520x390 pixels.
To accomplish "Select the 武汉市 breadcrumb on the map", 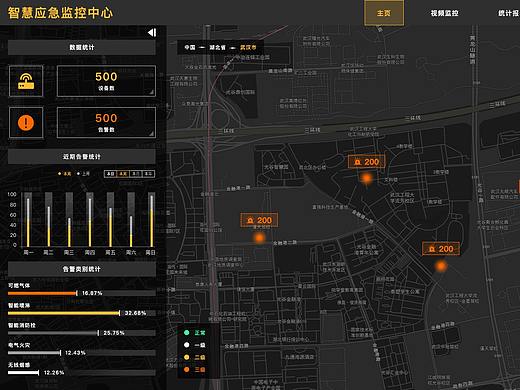I will point(248,47).
